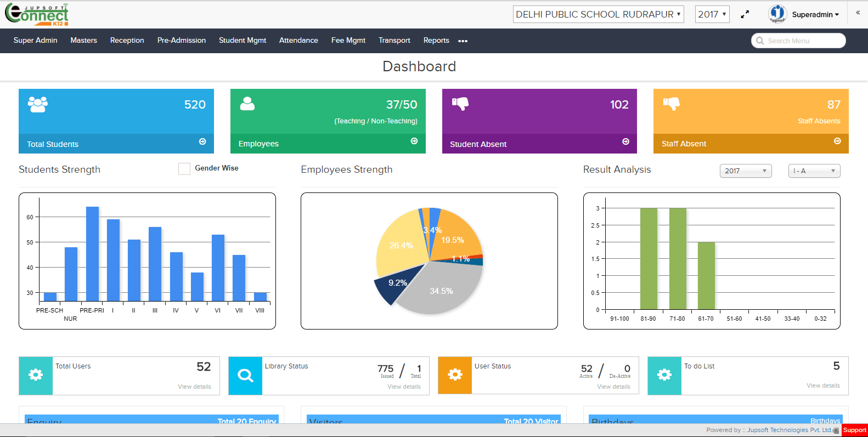Click arrow icon on Employees card
This screenshot has width=868, height=437.
(414, 141)
